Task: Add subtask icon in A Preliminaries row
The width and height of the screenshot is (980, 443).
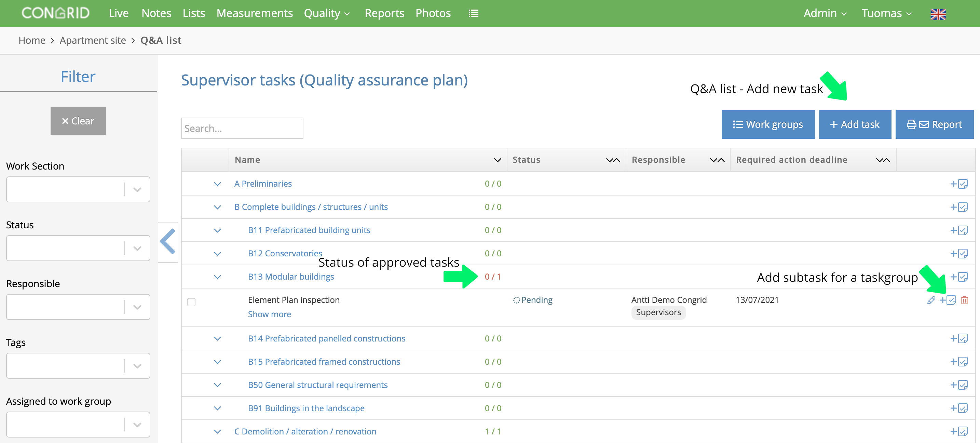Action: (x=958, y=184)
